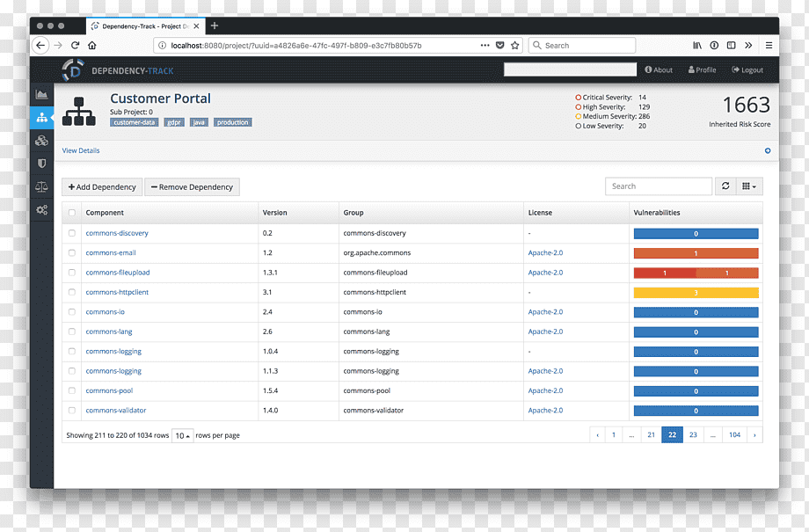Image resolution: width=809 pixels, height=532 pixels.
Task: Refresh the dependency table
Action: click(725, 186)
